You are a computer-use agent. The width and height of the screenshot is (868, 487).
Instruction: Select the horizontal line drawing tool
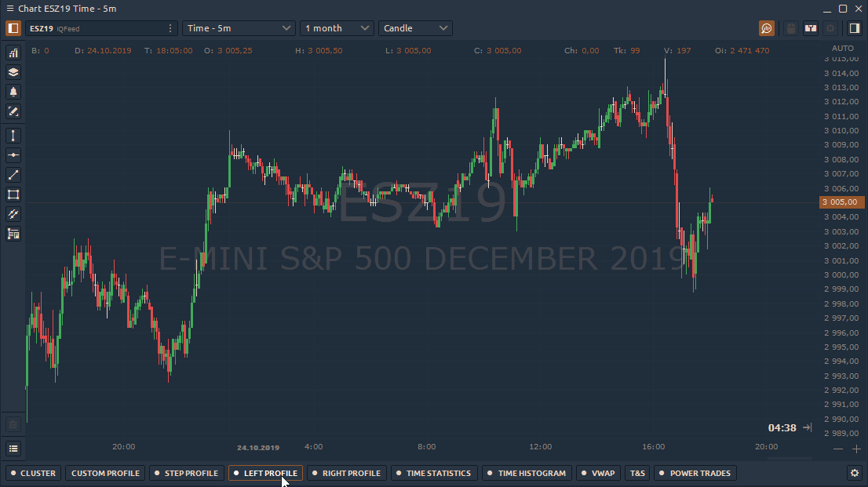point(13,155)
